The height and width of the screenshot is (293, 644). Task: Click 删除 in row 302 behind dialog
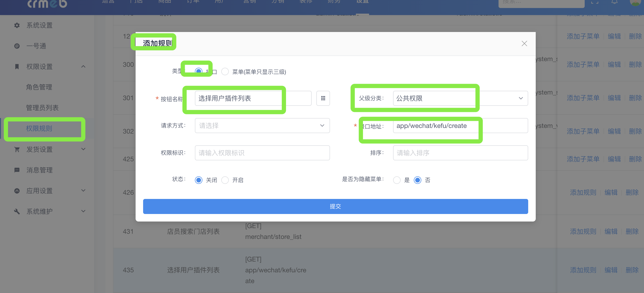(x=635, y=131)
